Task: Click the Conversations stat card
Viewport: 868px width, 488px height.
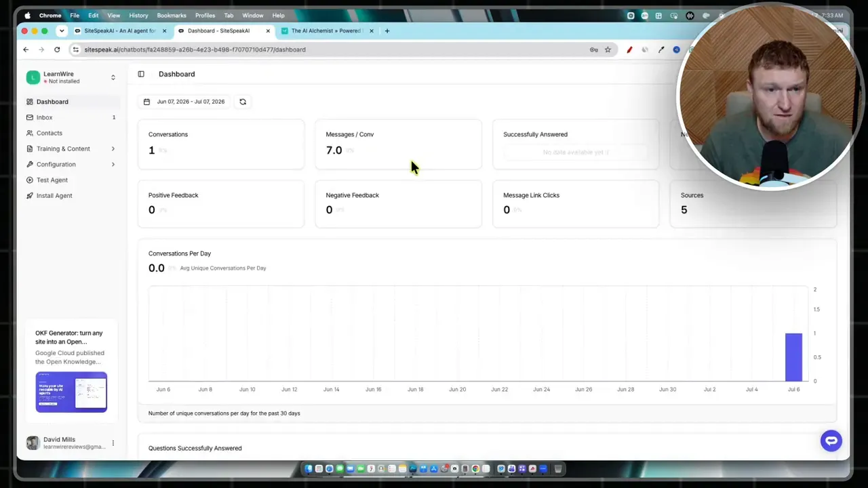Action: 221,144
